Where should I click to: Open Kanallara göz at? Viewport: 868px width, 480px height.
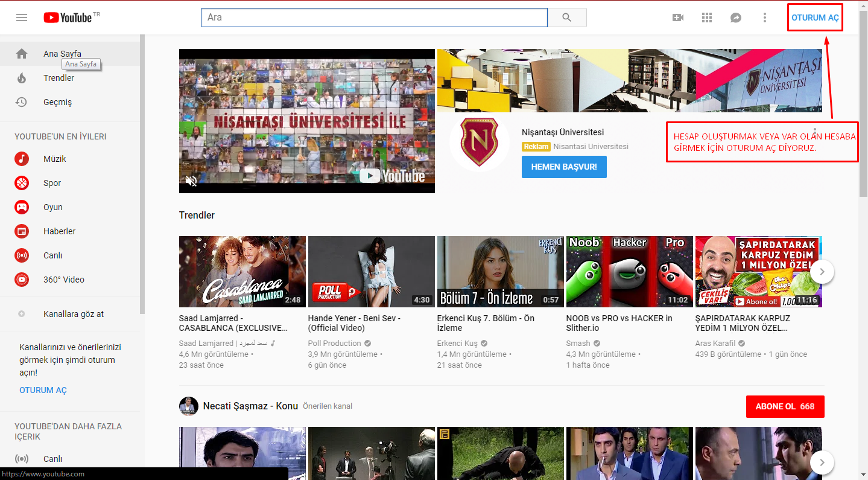pos(70,314)
